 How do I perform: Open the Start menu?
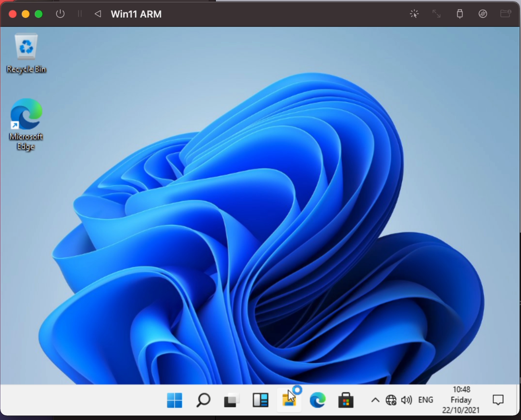click(x=175, y=400)
